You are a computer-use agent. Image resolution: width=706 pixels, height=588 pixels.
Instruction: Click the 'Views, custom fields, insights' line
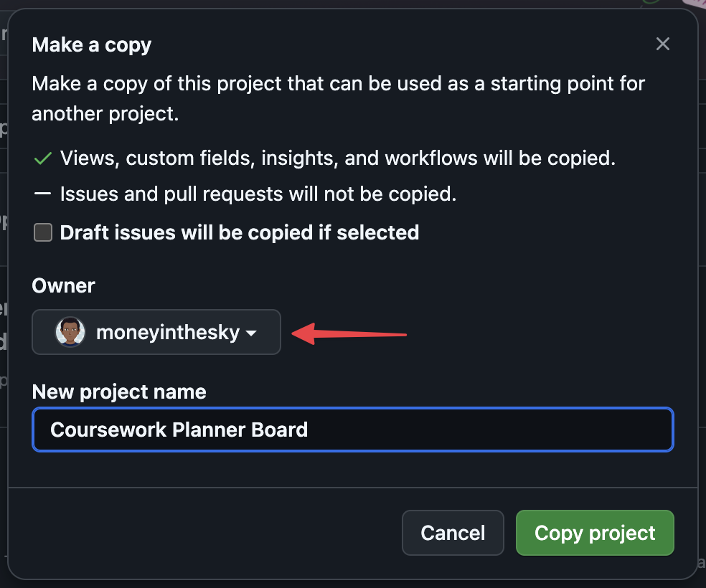(x=337, y=158)
